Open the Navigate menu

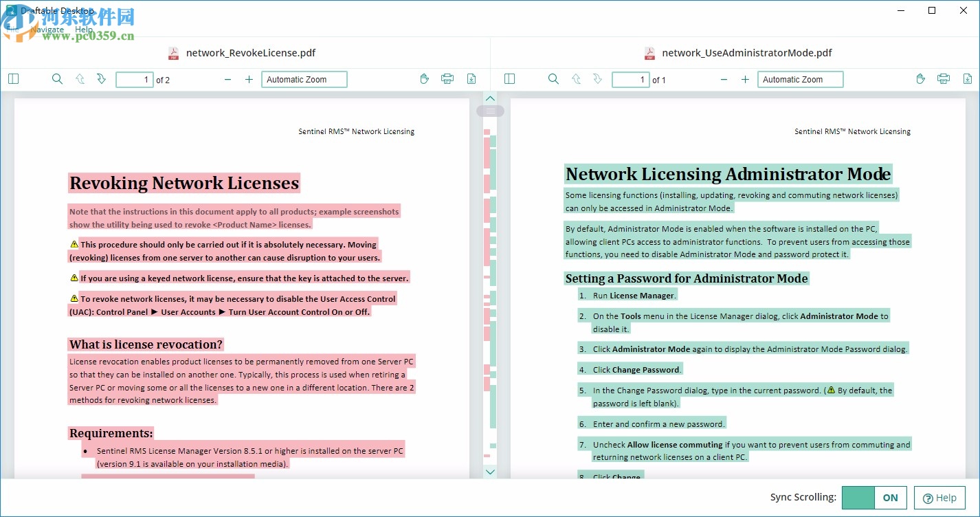47,30
